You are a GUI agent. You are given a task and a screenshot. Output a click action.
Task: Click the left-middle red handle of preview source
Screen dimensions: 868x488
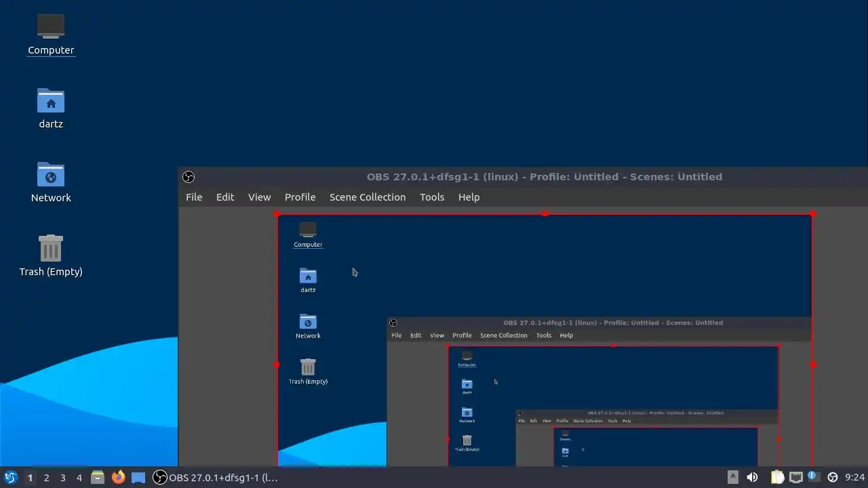tap(277, 365)
